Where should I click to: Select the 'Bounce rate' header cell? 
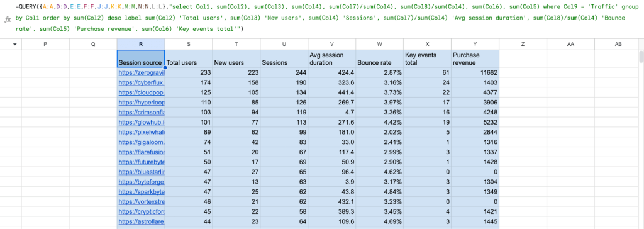tap(379, 59)
